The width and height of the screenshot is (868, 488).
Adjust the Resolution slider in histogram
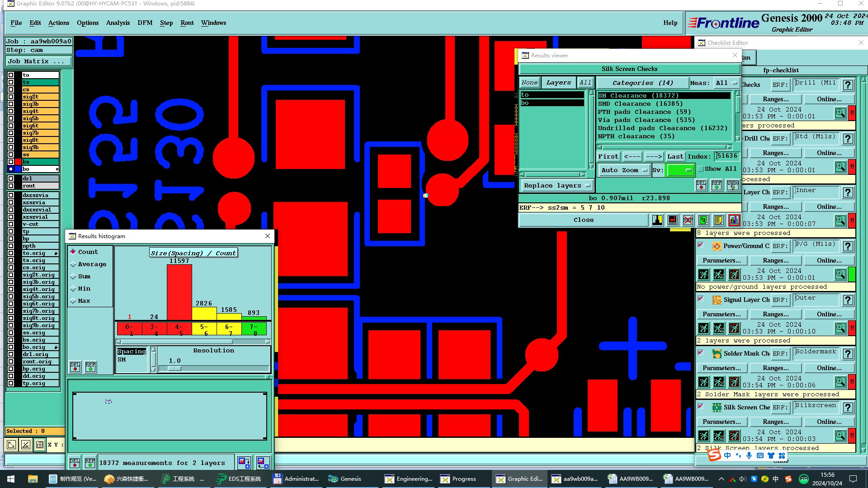175,369
